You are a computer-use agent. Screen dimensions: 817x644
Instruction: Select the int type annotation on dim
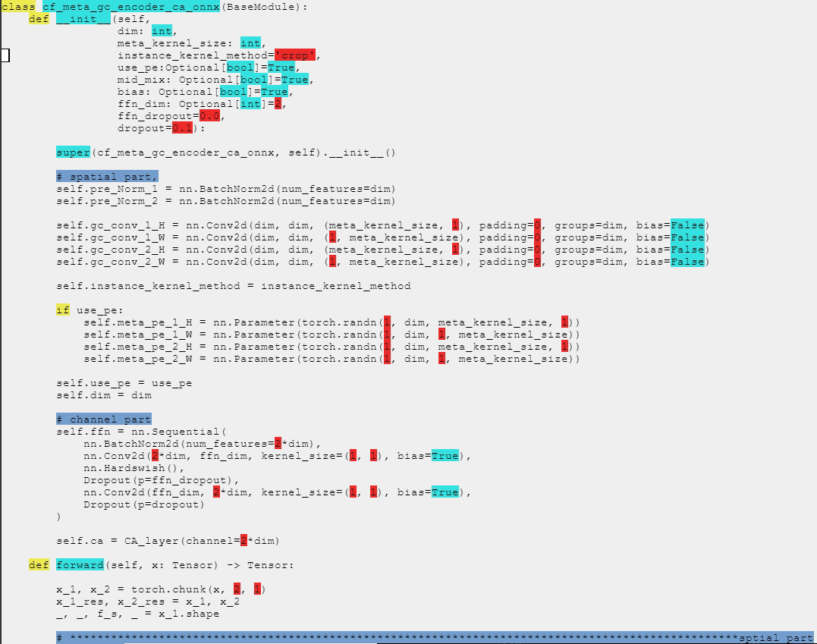(162, 31)
